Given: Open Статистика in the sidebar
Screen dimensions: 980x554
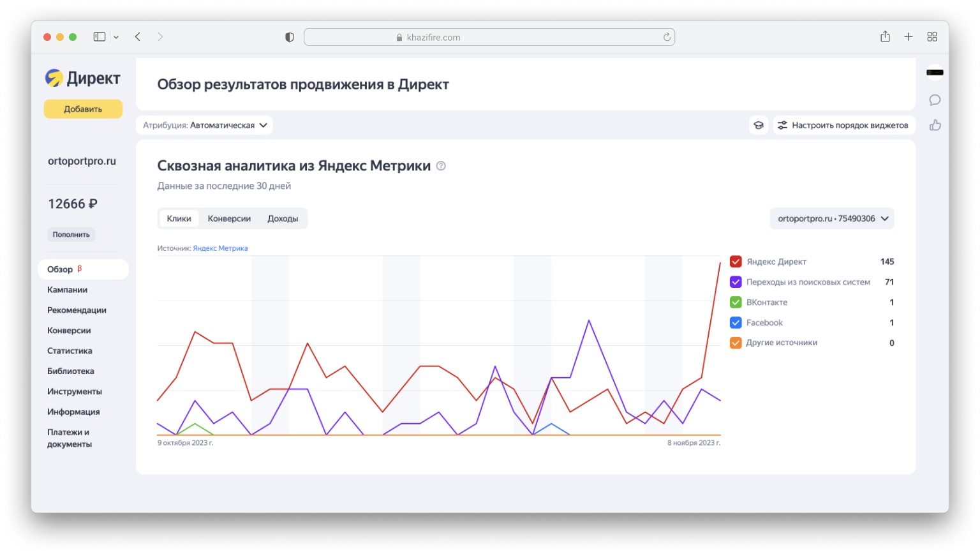Looking at the screenshot, I should pos(70,351).
